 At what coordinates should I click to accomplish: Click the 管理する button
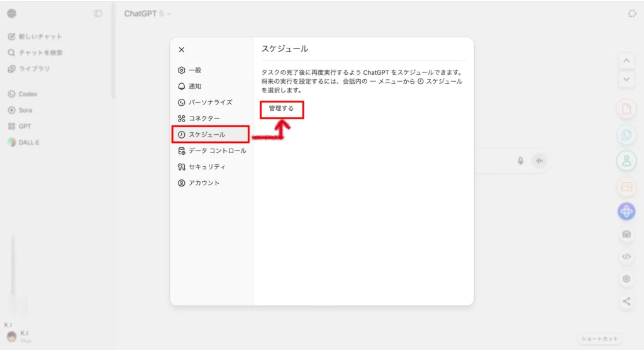coord(281,109)
